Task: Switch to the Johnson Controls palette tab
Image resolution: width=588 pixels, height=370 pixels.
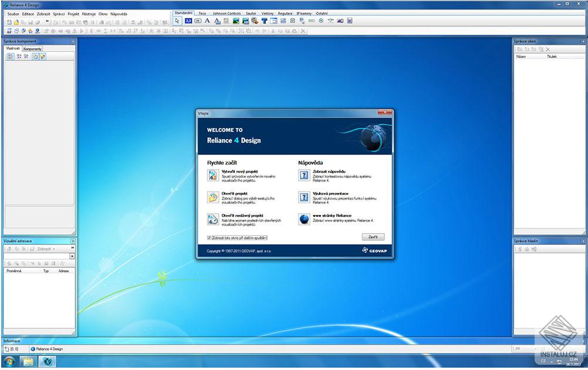Action: click(227, 13)
